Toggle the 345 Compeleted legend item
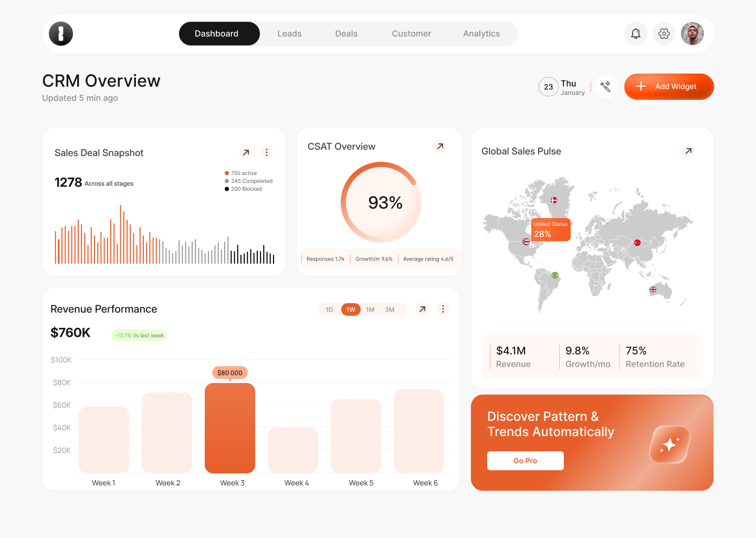The width and height of the screenshot is (756, 538). pos(249,181)
